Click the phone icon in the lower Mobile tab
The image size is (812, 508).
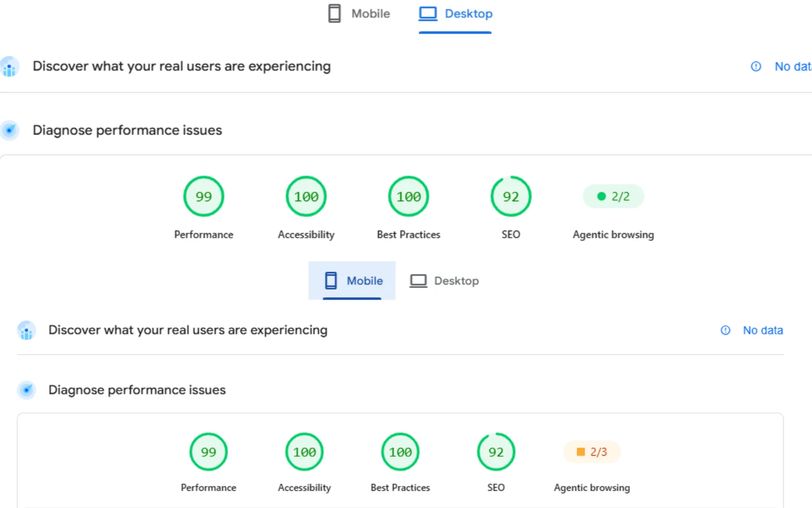[331, 280]
